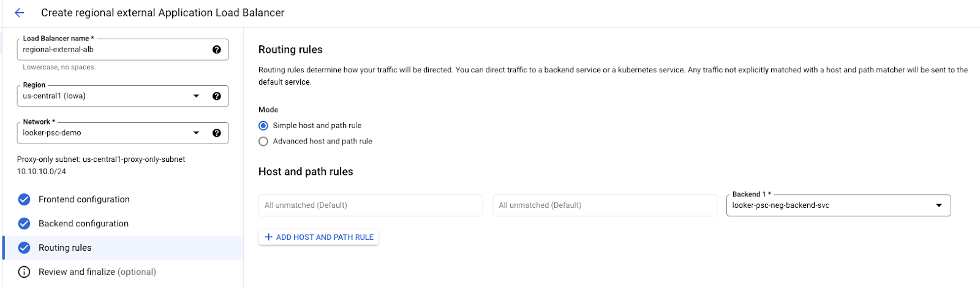Click help icon beside Region field
980x287 pixels.
point(216,96)
